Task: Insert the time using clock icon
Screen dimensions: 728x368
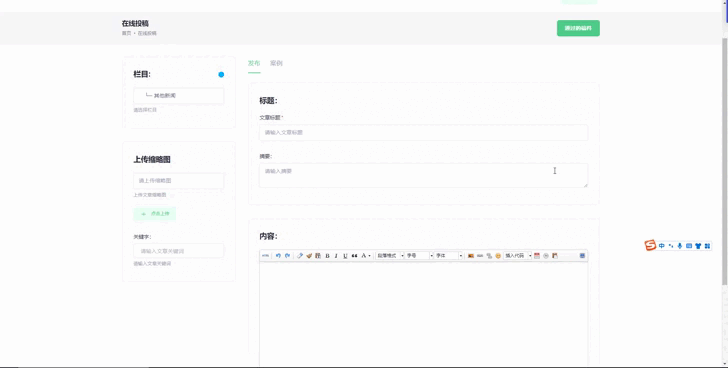Action: [546, 256]
